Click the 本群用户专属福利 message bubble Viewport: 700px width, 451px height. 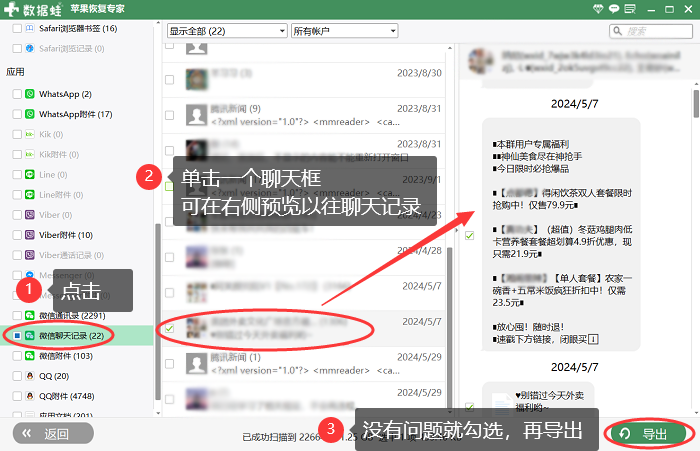coord(561,234)
